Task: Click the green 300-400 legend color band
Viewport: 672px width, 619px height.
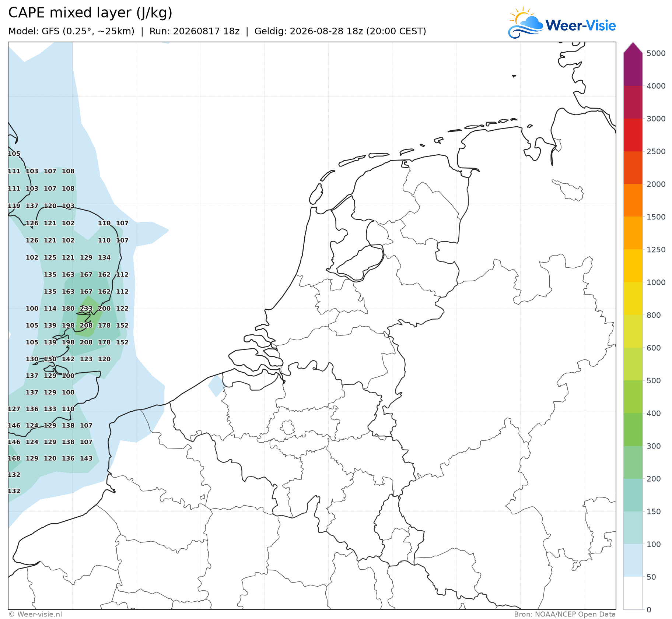Action: click(x=633, y=429)
